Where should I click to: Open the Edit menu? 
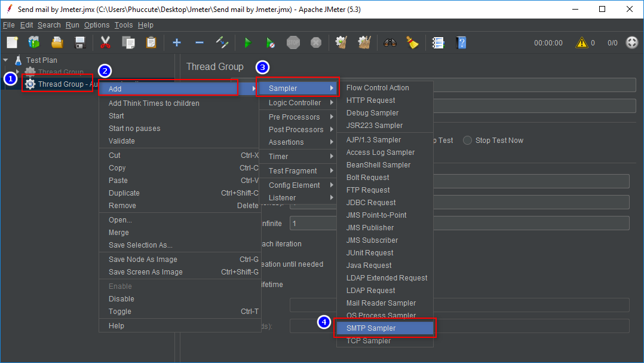[26, 25]
